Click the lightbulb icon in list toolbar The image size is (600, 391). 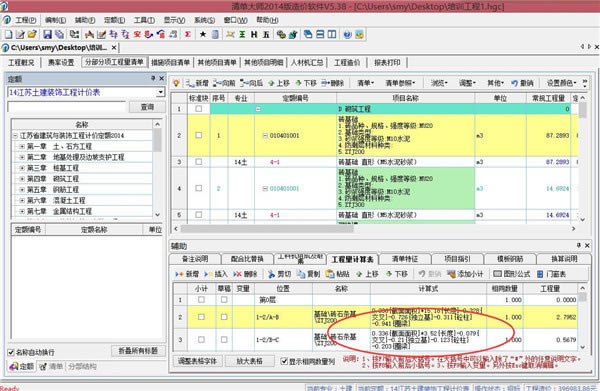[176, 83]
